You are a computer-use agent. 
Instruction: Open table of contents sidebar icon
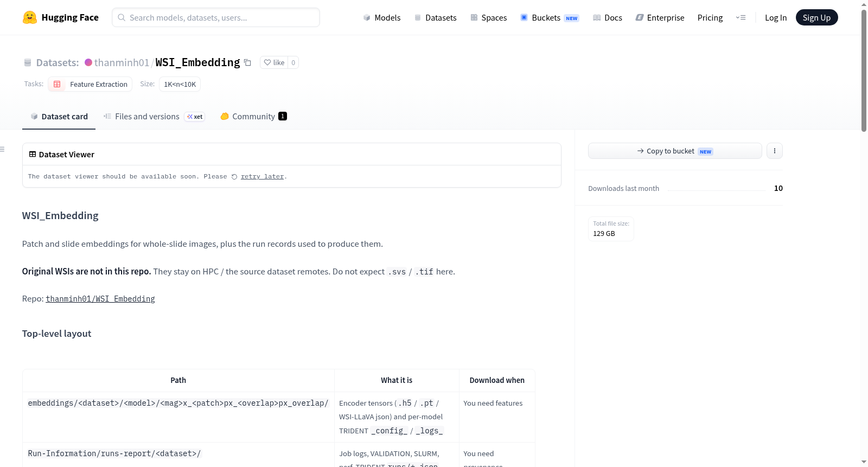click(3, 149)
